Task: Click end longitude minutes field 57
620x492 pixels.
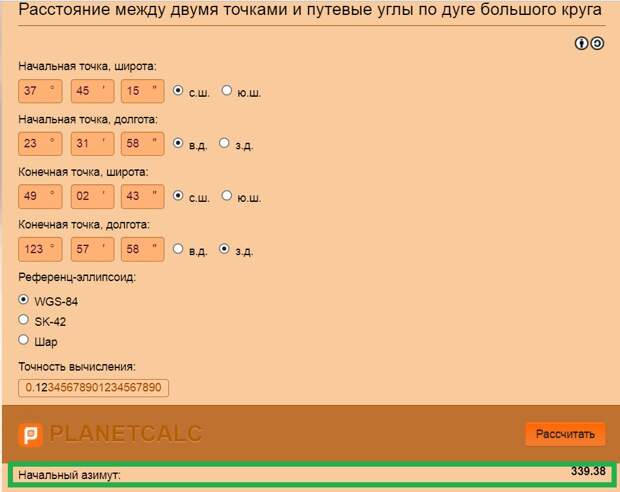Action: tap(93, 249)
